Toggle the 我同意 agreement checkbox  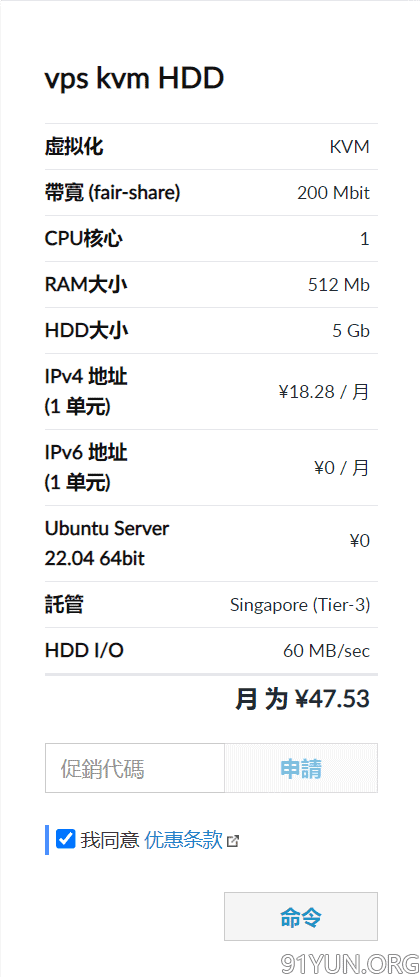click(65, 839)
